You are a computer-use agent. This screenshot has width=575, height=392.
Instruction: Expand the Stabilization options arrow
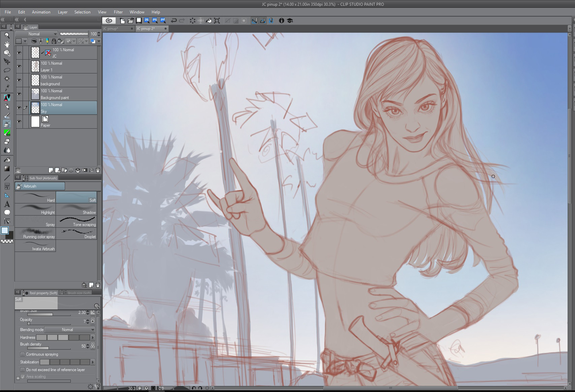[93, 362]
